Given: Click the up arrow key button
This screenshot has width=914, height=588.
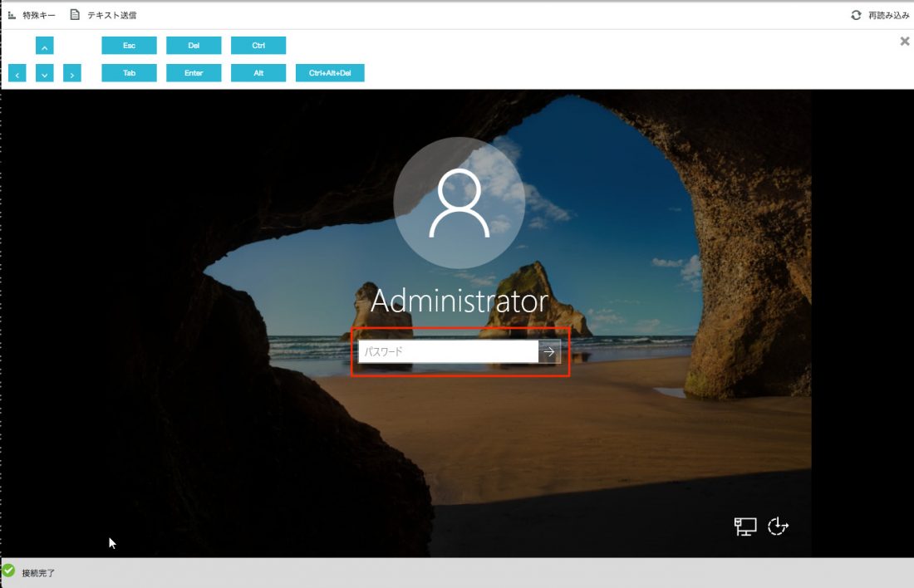Looking at the screenshot, I should pyautogui.click(x=44, y=46).
